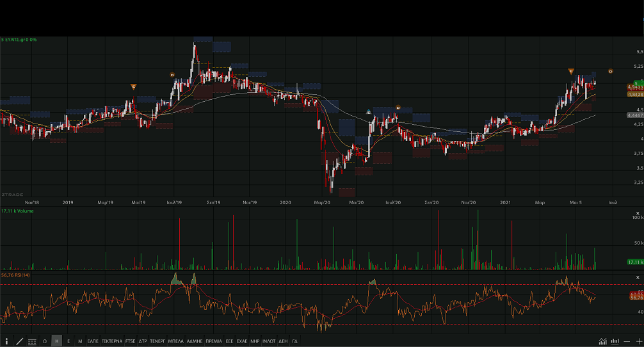Click the orange triangle marker near Μαϊ'19

[x=133, y=86]
